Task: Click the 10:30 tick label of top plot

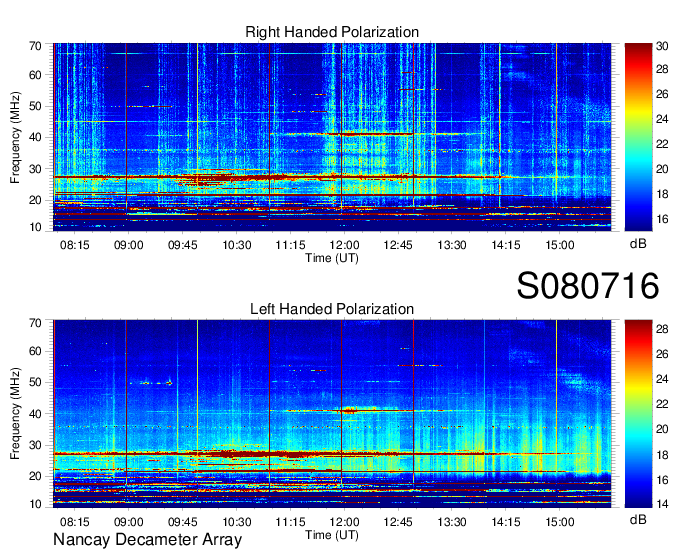Action: (237, 245)
